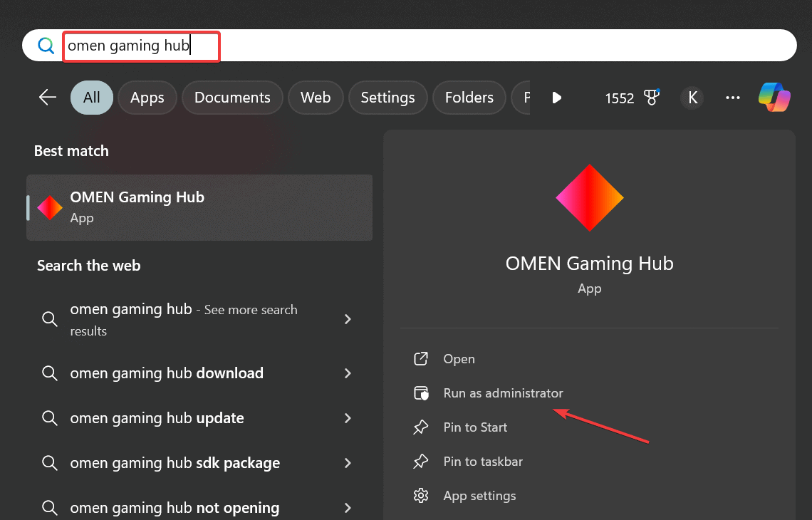Select the All filter tab

tap(92, 98)
